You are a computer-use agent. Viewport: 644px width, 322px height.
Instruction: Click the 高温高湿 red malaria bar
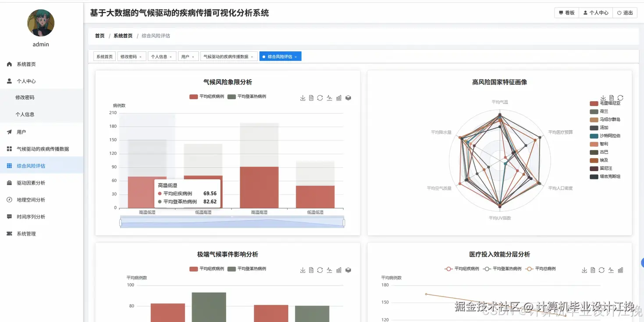259,187
